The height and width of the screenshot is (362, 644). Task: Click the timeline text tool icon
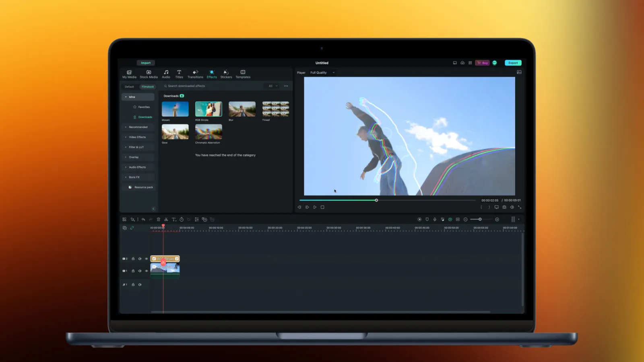click(174, 220)
